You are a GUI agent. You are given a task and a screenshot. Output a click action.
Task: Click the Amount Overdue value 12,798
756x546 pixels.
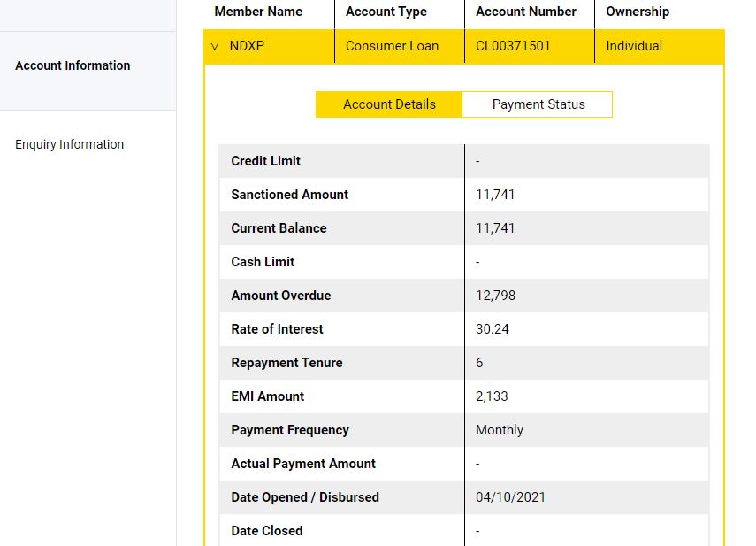pyautogui.click(x=495, y=296)
